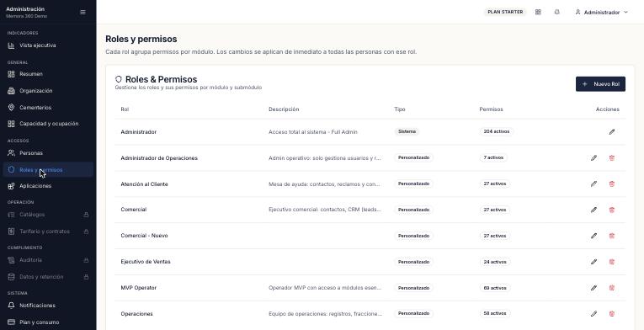Delete the Atención al Cliente role
This screenshot has width=644, height=330.
click(611, 184)
